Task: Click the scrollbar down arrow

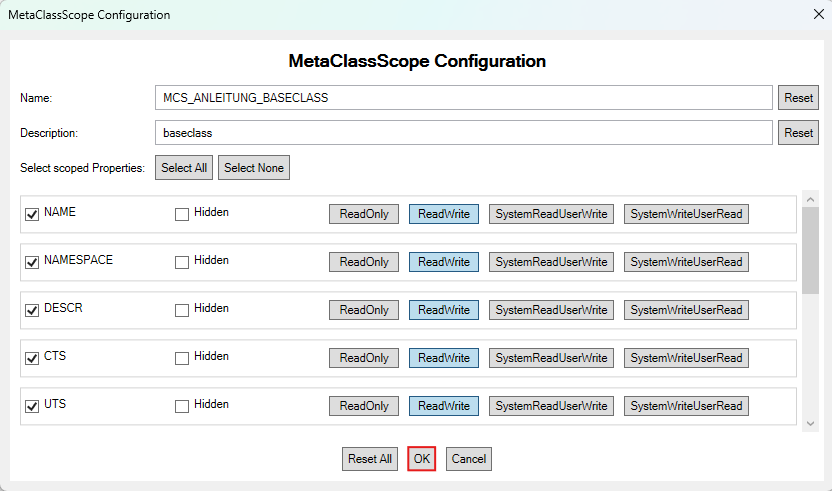Action: click(x=810, y=424)
